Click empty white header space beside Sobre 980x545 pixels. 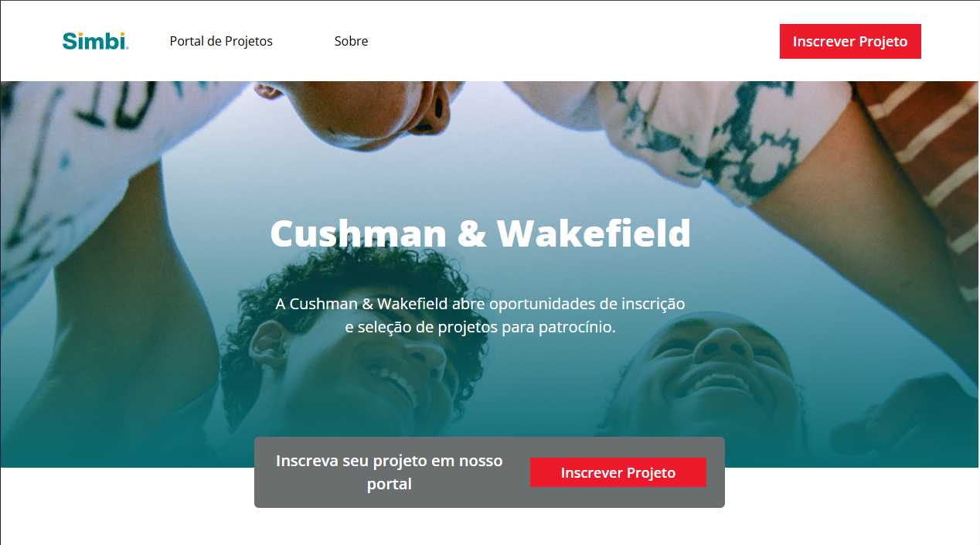572,41
